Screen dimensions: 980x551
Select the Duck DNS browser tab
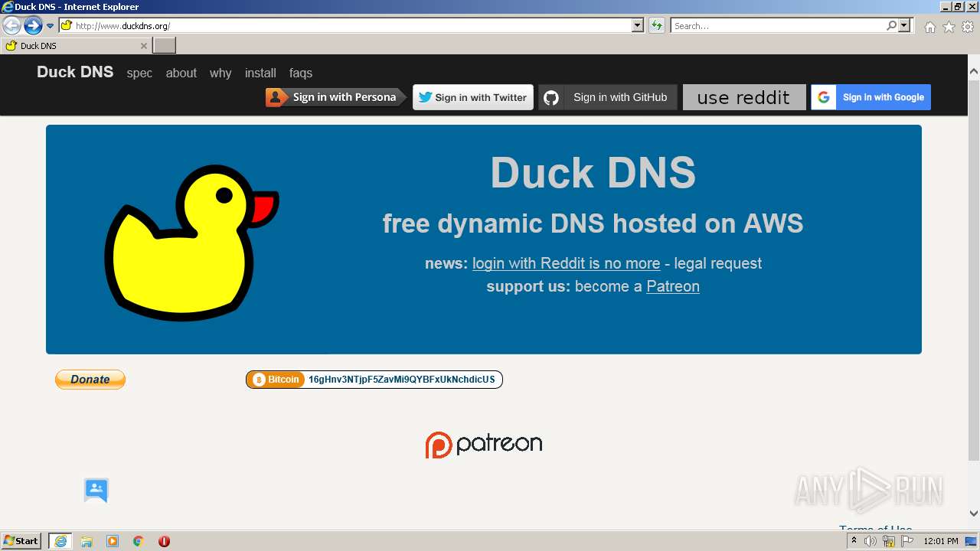[75, 46]
